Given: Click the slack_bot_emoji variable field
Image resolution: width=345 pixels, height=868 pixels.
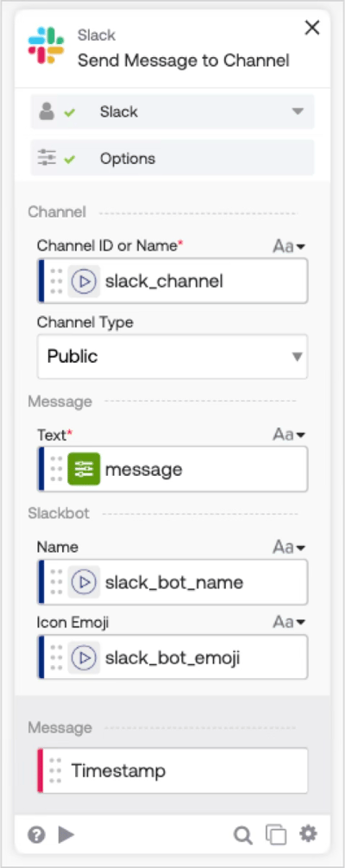Looking at the screenshot, I should [x=172, y=657].
